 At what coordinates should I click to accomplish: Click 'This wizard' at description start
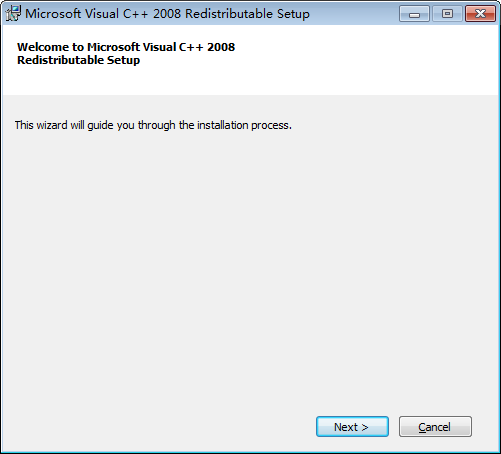(41, 125)
